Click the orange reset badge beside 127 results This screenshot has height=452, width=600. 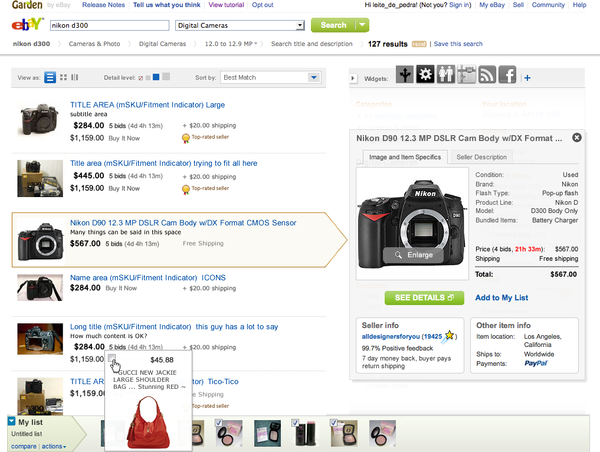tap(419, 44)
